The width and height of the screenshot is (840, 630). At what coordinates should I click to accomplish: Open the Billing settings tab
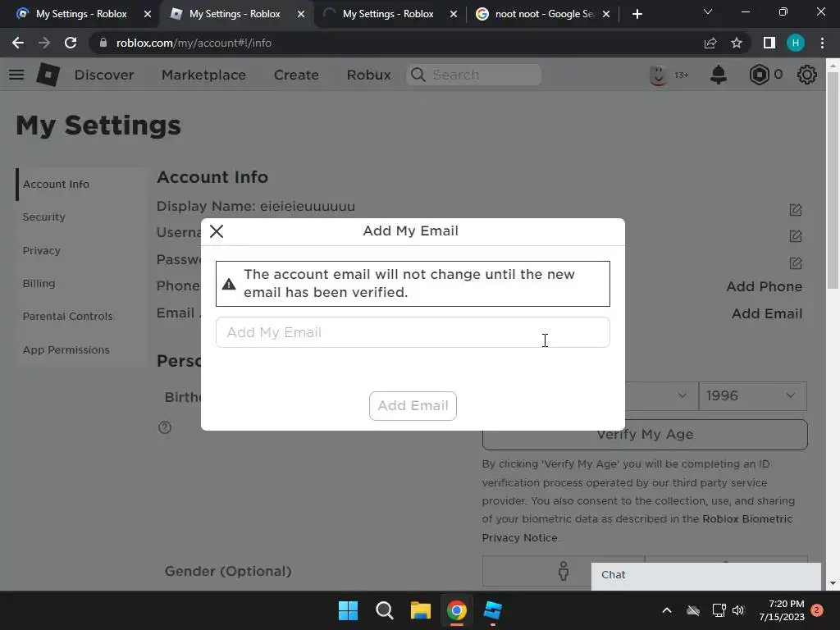[39, 283]
